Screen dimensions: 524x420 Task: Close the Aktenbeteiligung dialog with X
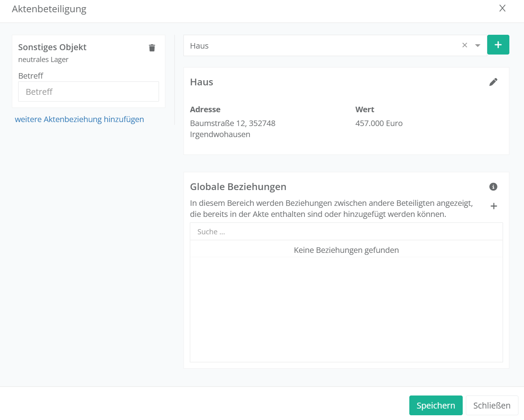coord(502,8)
